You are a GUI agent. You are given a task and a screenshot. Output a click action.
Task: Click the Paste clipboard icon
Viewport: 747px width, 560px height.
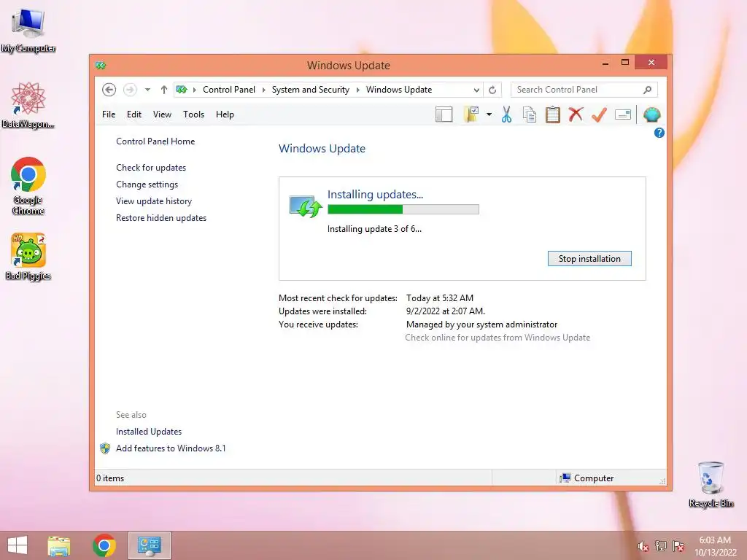553,114
